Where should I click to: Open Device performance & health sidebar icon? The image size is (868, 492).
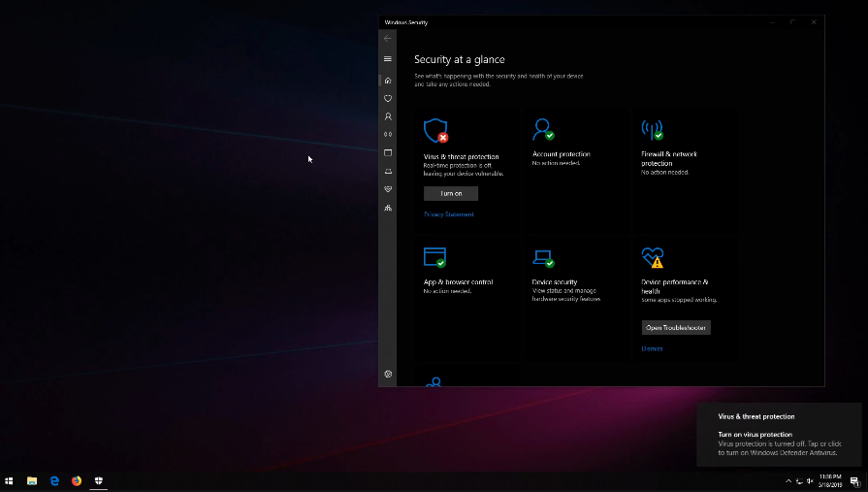[388, 189]
